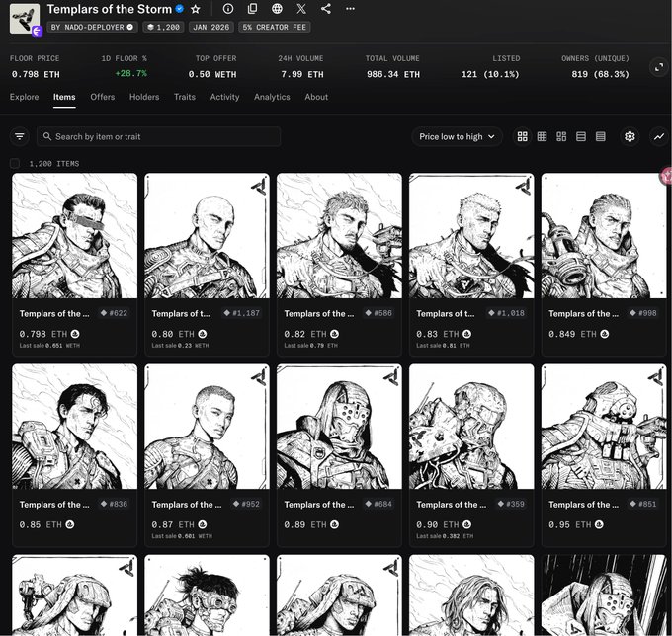
Task: Click the copy address icon
Action: click(x=253, y=9)
